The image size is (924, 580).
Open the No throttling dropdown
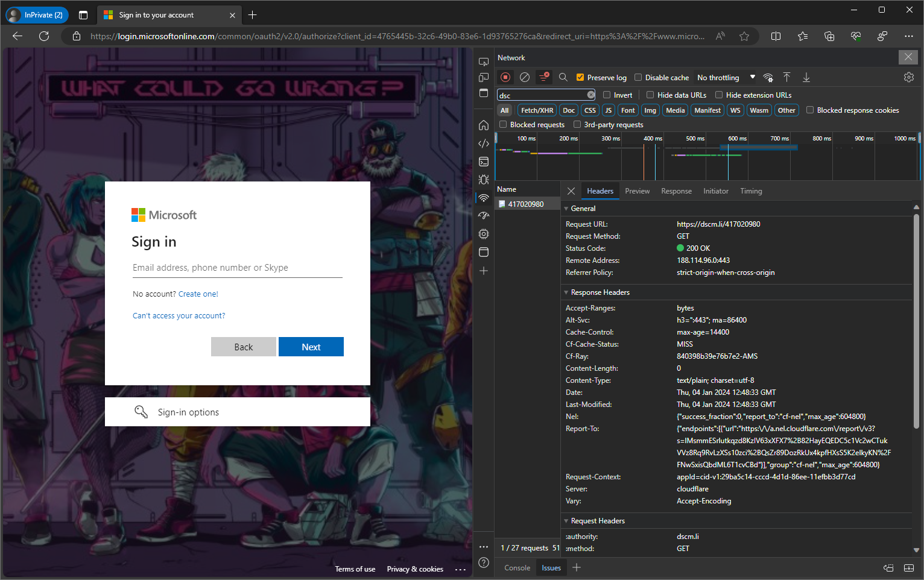(x=726, y=77)
